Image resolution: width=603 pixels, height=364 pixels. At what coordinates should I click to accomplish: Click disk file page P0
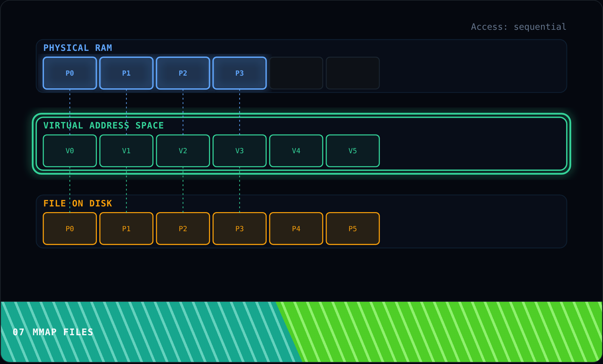[70, 229]
